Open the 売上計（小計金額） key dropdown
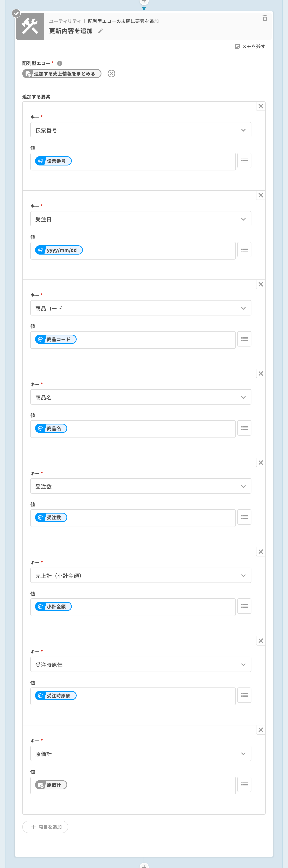This screenshot has height=868, width=288. tap(243, 576)
